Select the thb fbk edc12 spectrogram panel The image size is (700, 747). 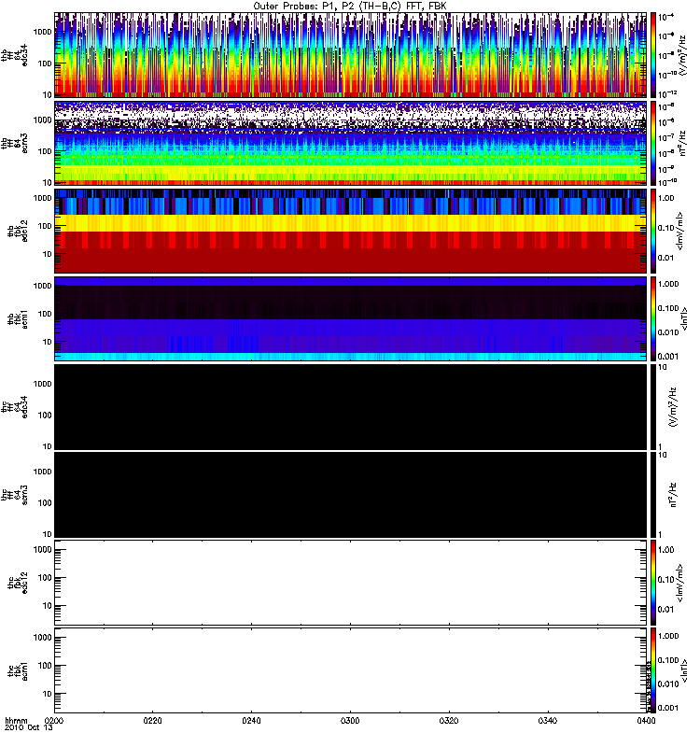(351, 231)
